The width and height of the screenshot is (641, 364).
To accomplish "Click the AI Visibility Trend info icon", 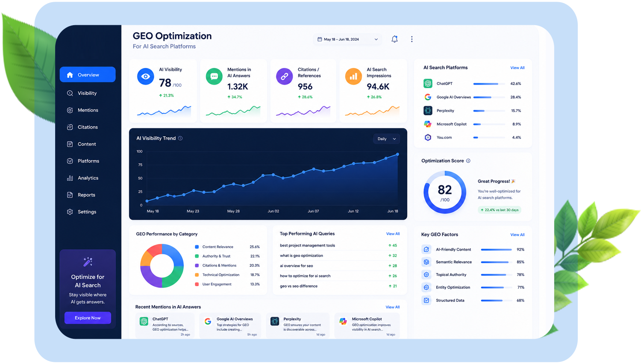I will 180,138.
